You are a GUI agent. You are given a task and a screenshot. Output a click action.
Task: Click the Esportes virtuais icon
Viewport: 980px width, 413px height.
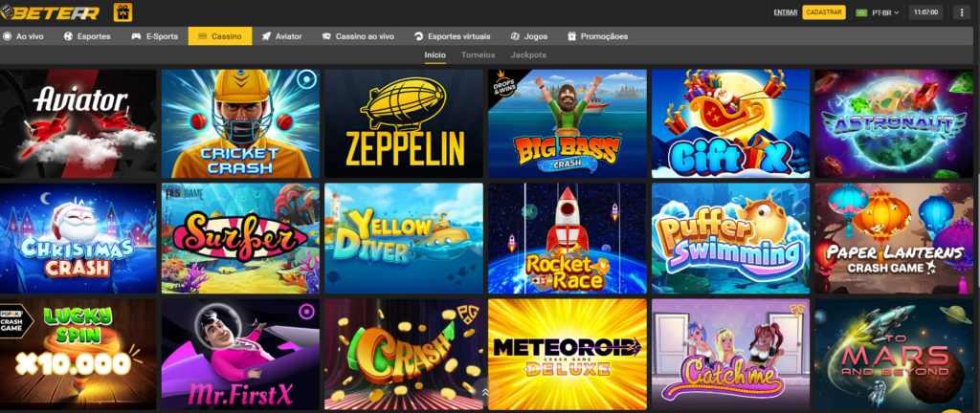419,36
